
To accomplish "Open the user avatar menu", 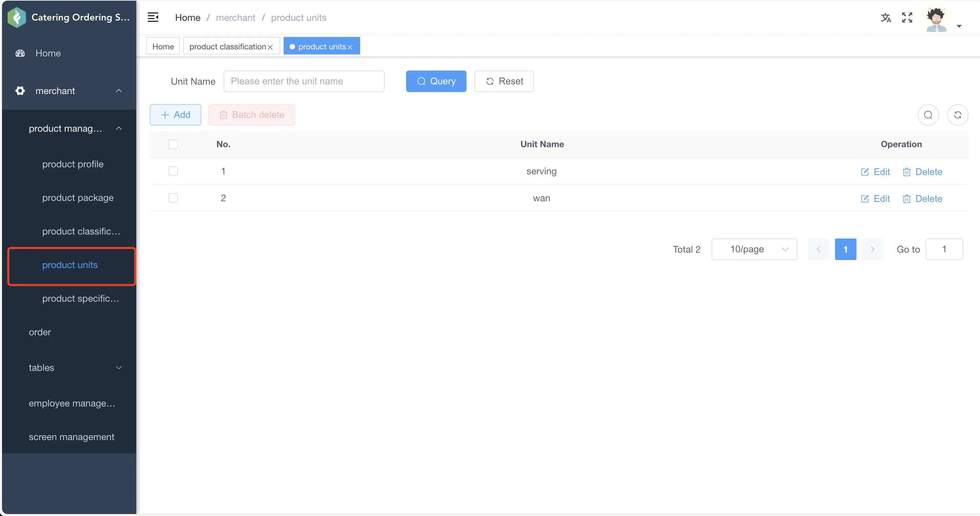I will click(x=936, y=20).
